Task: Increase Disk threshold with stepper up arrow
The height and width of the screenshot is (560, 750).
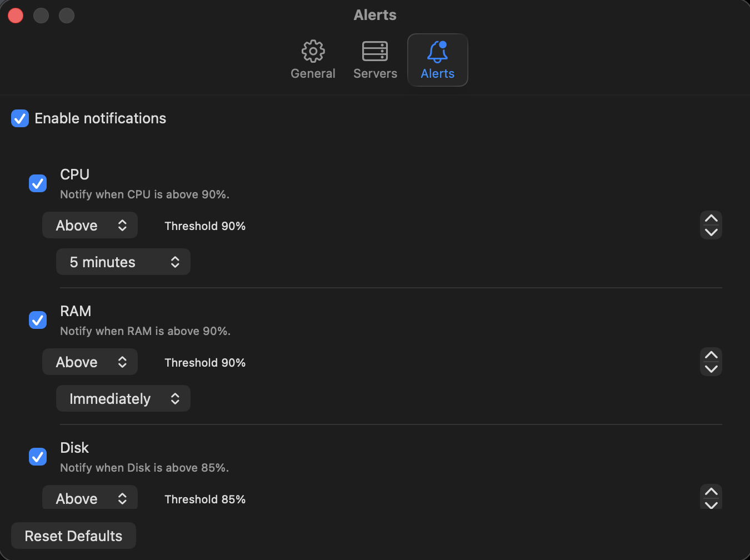Action: click(x=711, y=492)
